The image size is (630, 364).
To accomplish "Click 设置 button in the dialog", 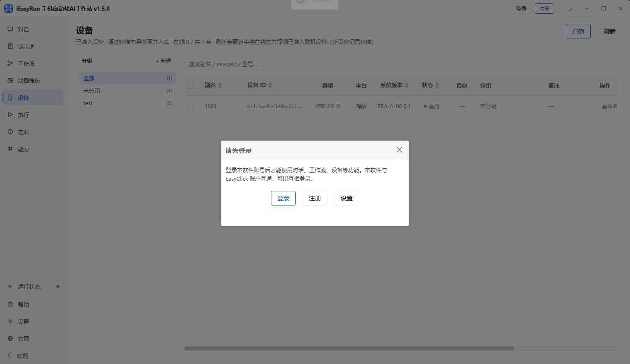I will pyautogui.click(x=347, y=198).
